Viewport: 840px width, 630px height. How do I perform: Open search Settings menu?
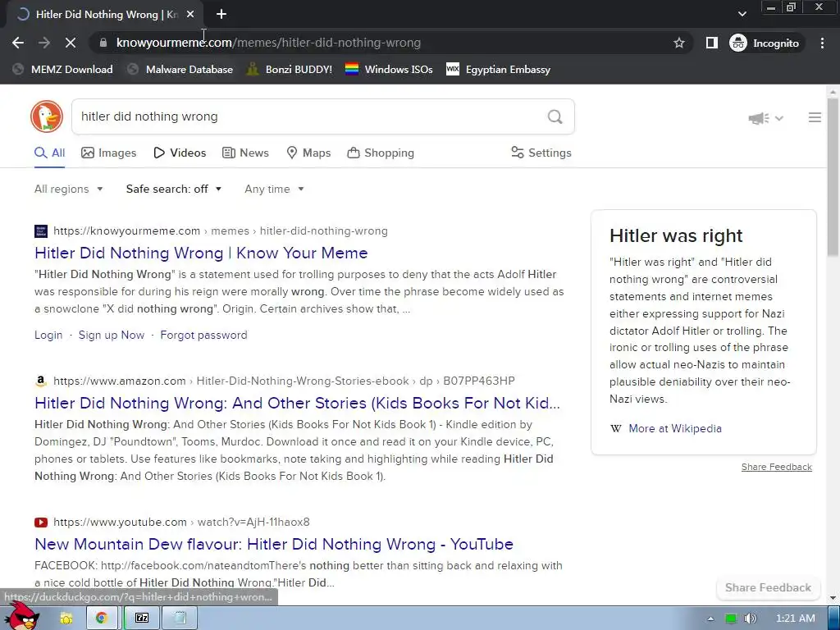(x=541, y=153)
